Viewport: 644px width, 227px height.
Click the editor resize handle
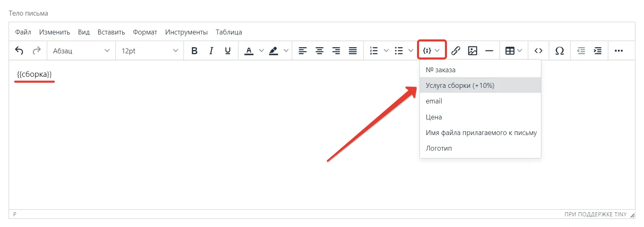632,215
